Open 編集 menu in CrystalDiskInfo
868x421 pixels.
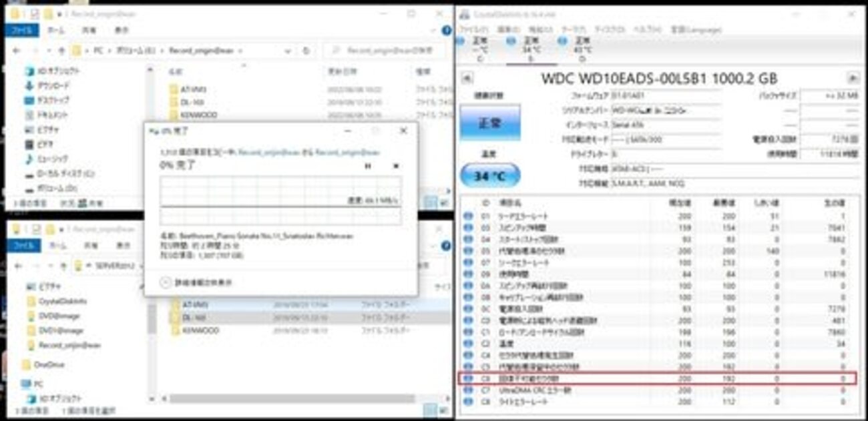coord(508,30)
